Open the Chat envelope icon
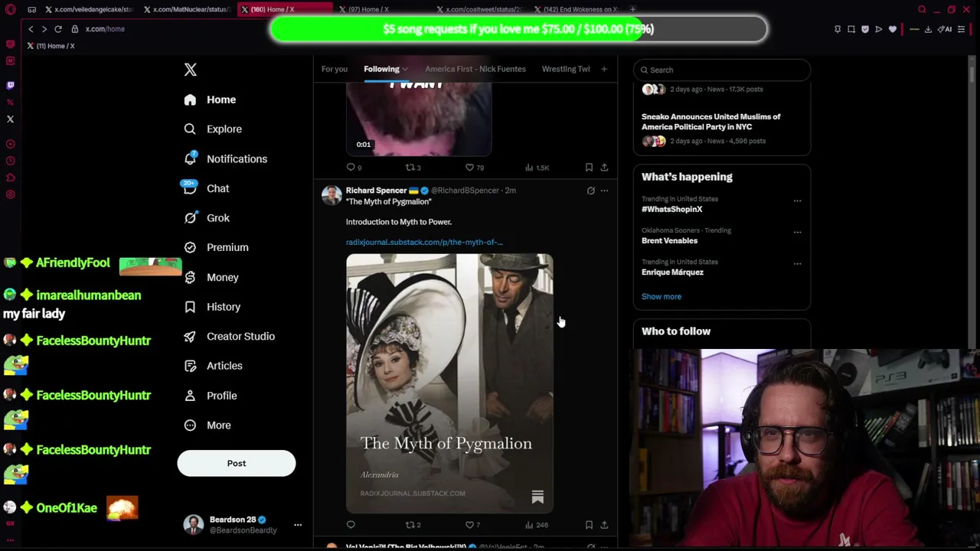This screenshot has height=551, width=980. click(190, 188)
